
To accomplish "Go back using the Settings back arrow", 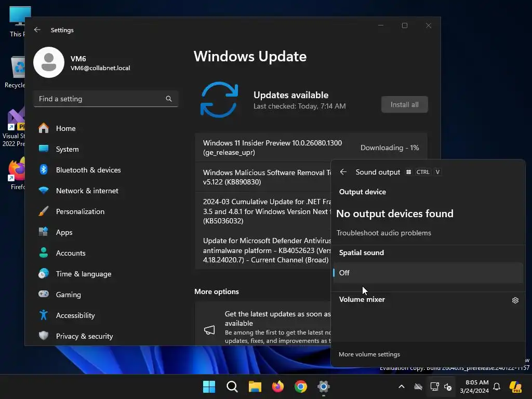I will click(x=37, y=30).
